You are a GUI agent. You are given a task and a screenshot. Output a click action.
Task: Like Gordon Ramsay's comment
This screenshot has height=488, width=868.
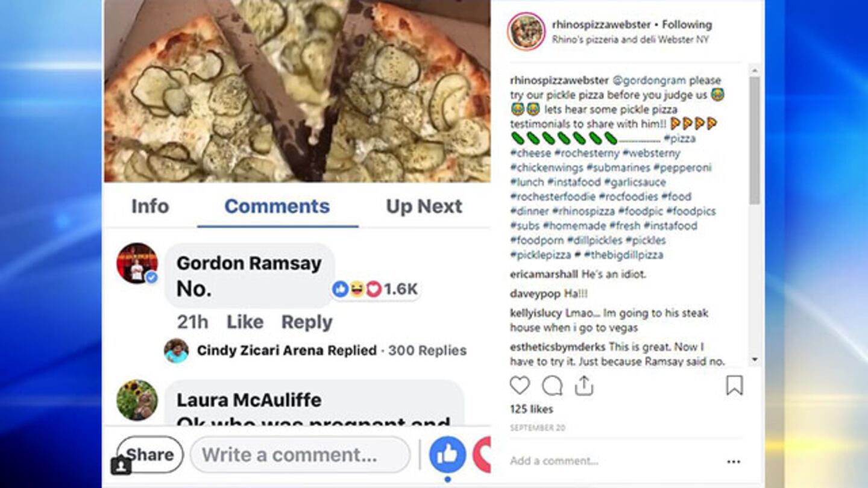click(x=245, y=322)
